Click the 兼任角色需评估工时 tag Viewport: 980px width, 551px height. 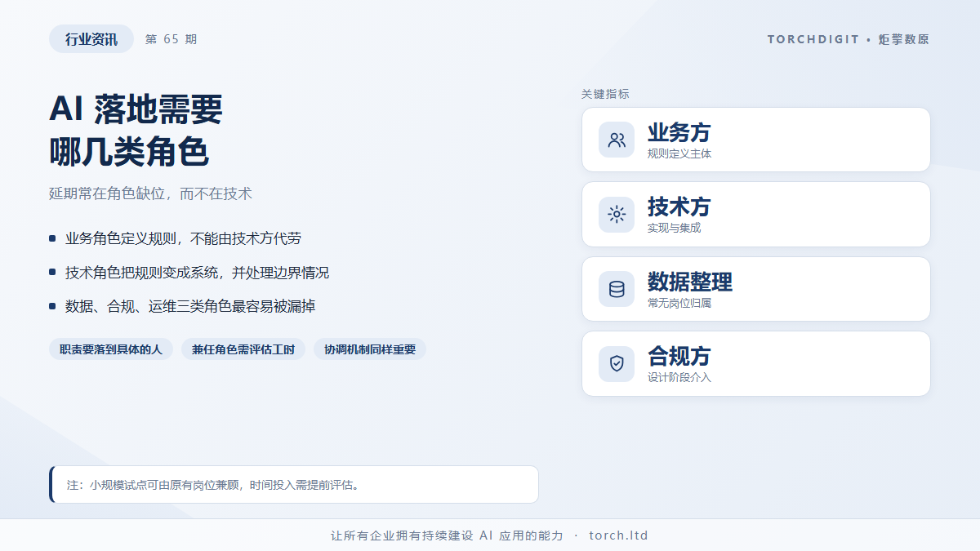(243, 349)
